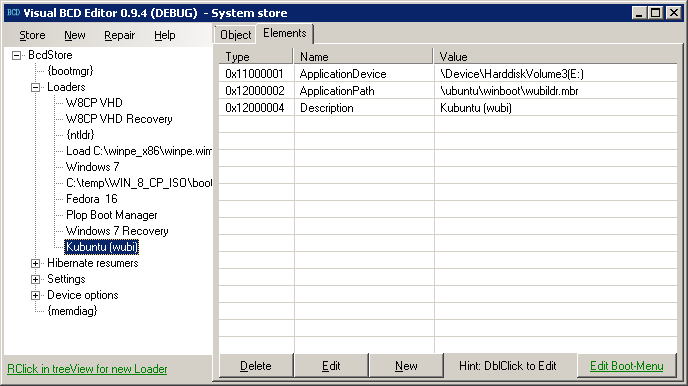
Task: Minimize the Visual BCD Editor window
Action: click(x=639, y=13)
